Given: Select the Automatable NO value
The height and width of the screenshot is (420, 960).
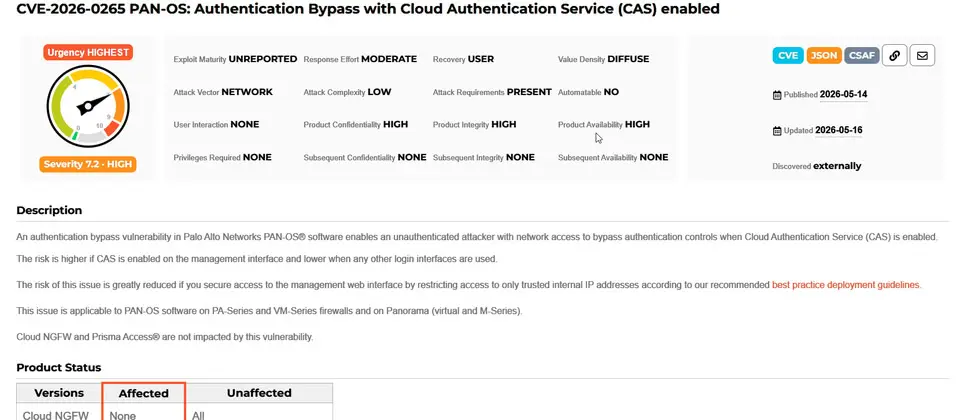Looking at the screenshot, I should click(611, 92).
